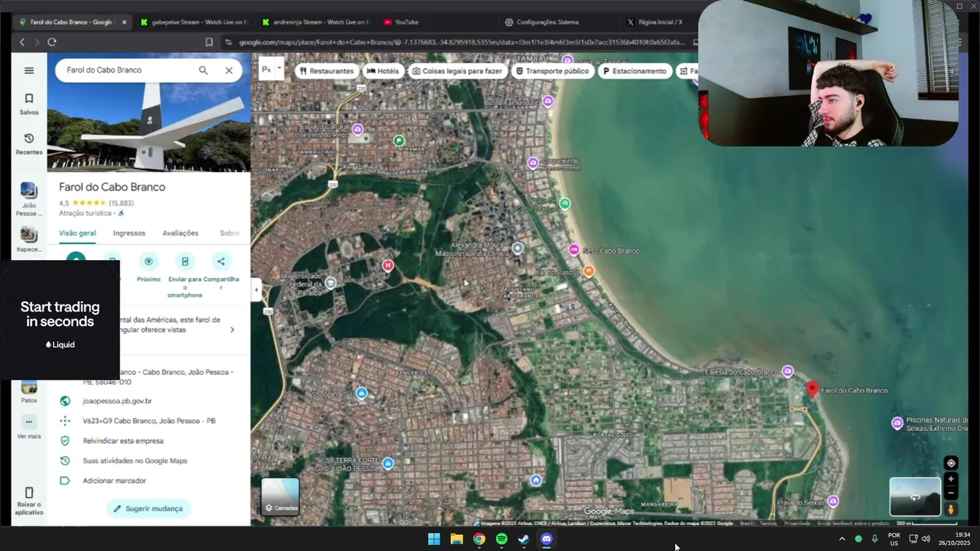Open João Pessoa recent place thumbnail
This screenshot has height=551, width=980.
tap(29, 191)
